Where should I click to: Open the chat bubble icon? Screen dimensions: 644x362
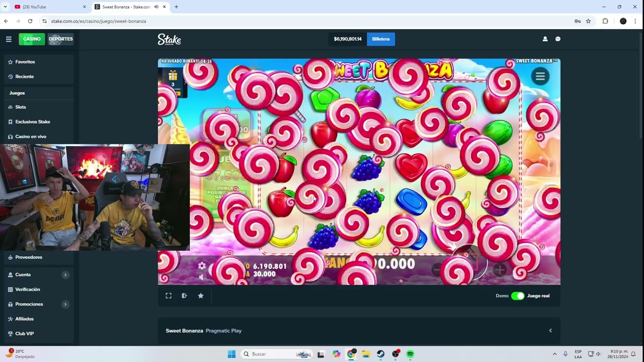(558, 39)
